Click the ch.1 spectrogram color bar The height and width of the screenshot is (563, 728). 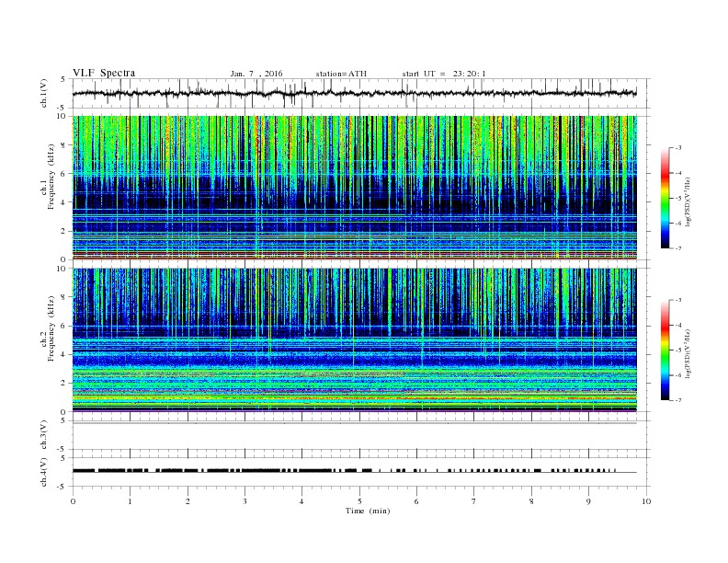(665, 199)
